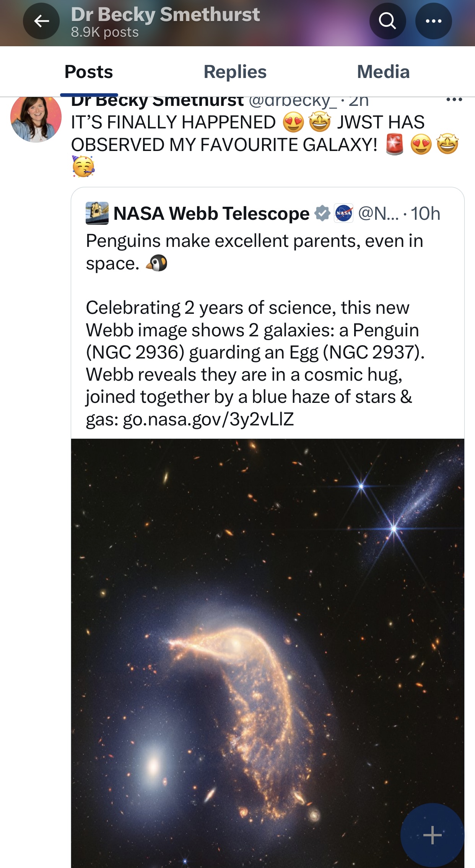Open search with magnifying glass icon

pyautogui.click(x=387, y=21)
